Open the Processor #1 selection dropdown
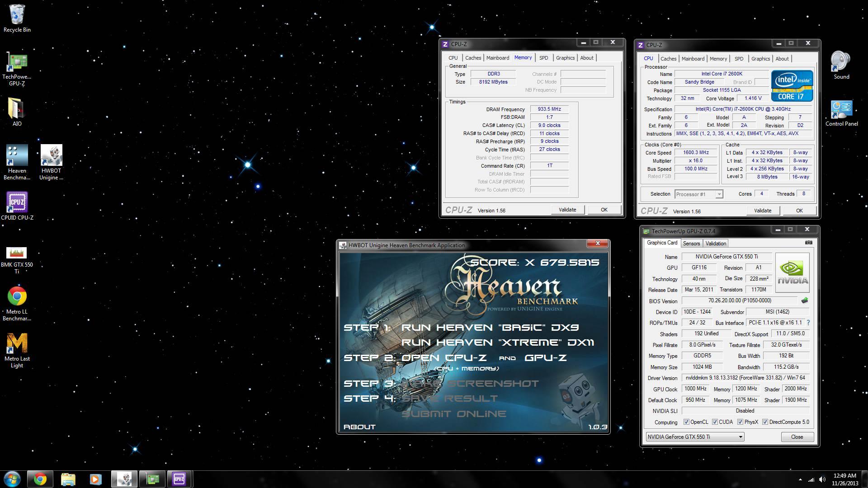Viewport: 868px width, 488px height. pyautogui.click(x=698, y=194)
